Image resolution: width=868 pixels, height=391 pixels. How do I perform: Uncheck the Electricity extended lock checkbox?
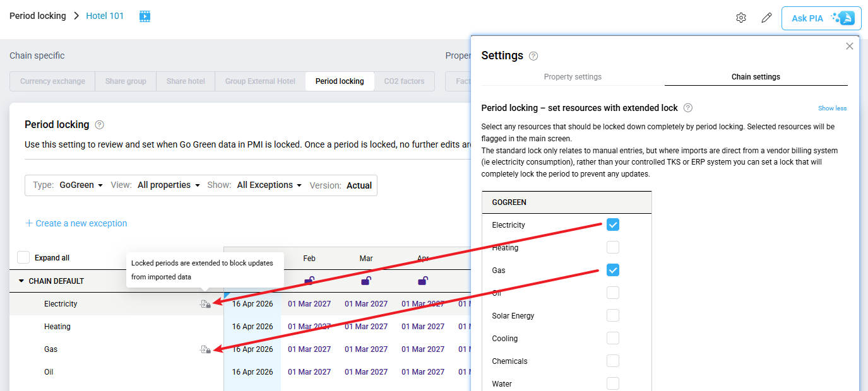pyautogui.click(x=612, y=225)
